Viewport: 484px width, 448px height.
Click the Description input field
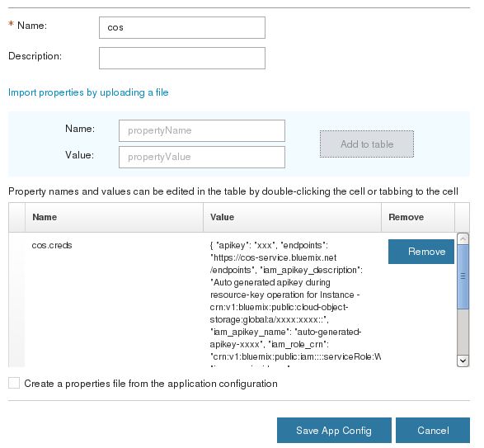point(181,58)
